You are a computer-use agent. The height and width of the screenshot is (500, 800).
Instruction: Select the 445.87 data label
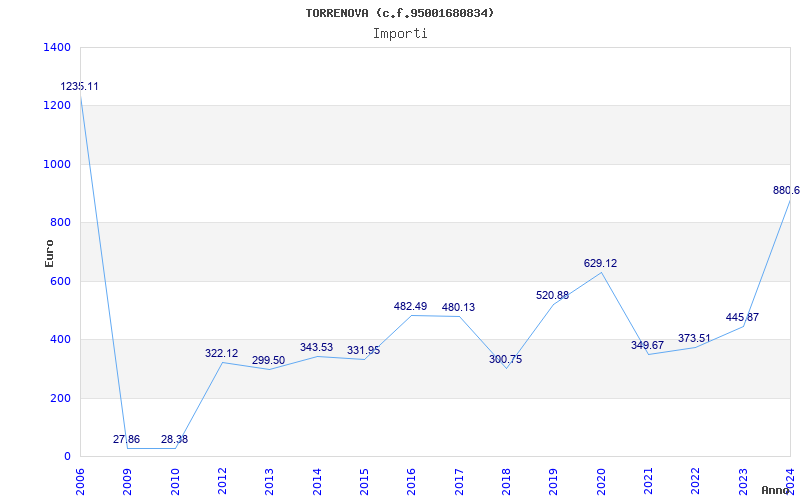(x=742, y=317)
